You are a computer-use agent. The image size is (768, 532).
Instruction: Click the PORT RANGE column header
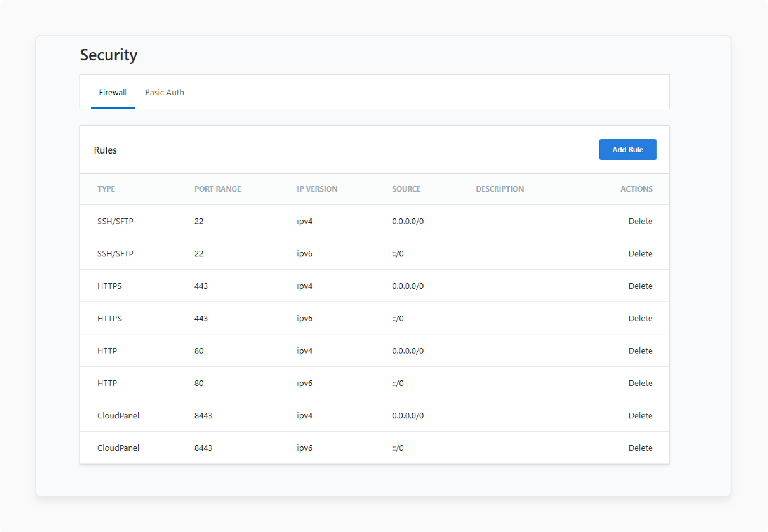tap(218, 189)
